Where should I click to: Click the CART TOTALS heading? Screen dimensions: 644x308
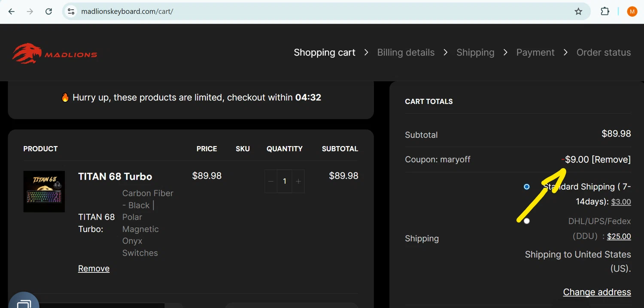[429, 101]
